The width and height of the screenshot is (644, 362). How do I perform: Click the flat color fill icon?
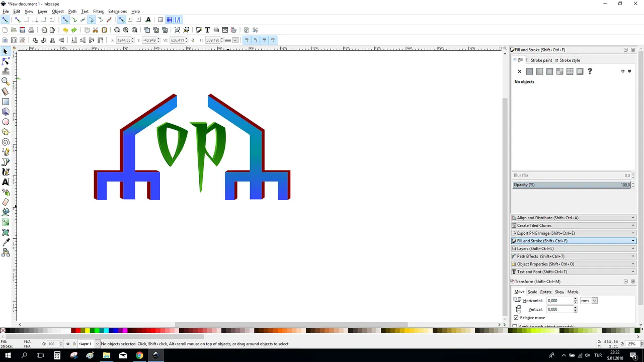[529, 71]
